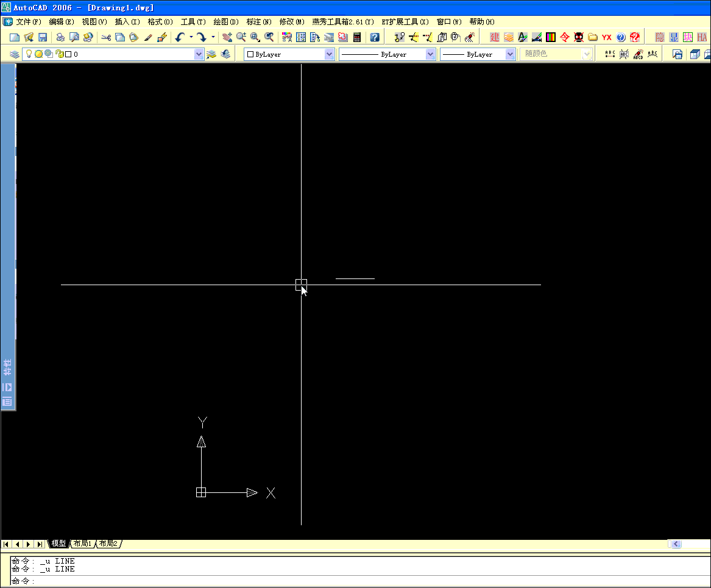Click the Plot printer icon
The width and height of the screenshot is (711, 588).
[60, 37]
